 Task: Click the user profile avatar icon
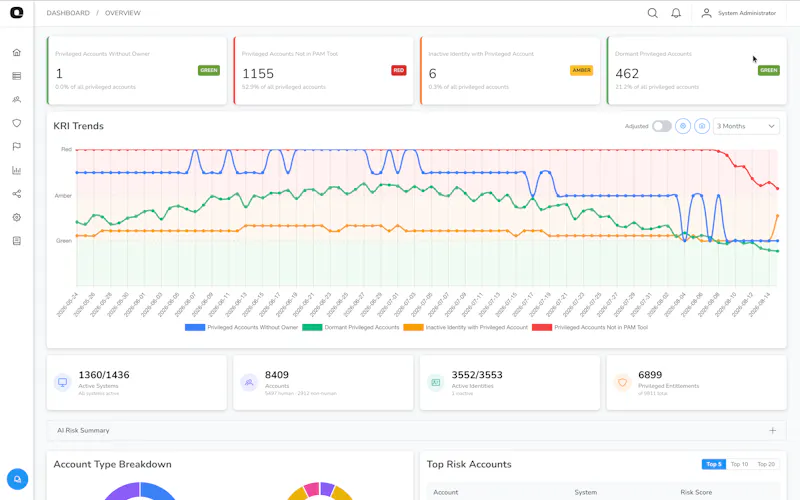[706, 13]
